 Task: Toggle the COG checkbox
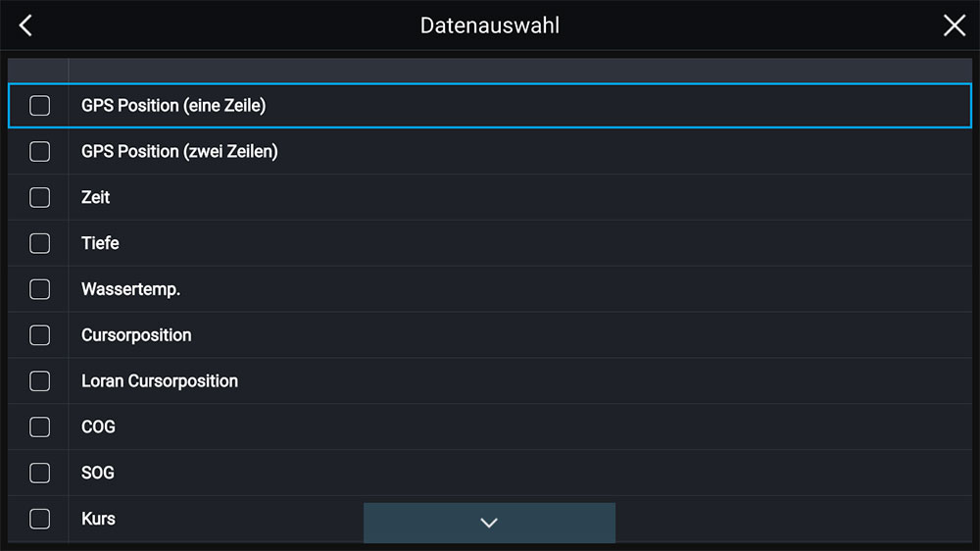39,426
